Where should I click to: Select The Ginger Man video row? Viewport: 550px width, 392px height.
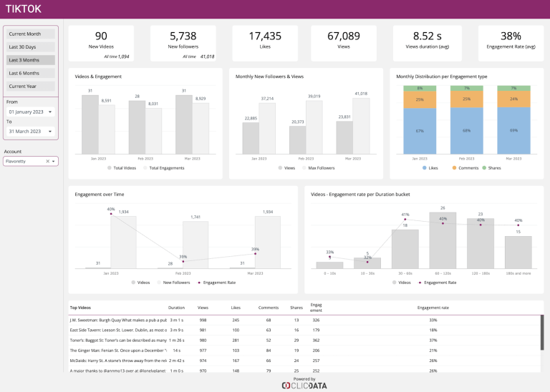coord(304,351)
